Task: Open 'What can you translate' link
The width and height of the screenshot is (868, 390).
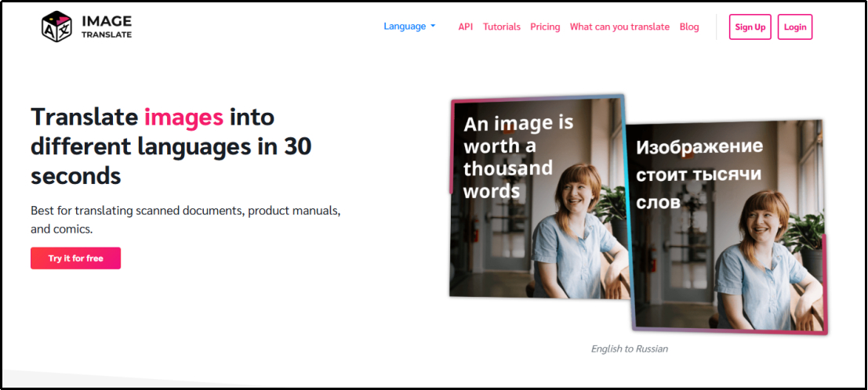Action: (x=619, y=27)
